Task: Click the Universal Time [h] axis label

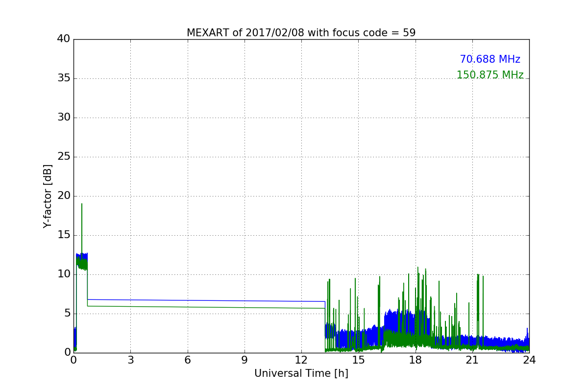Action: (301, 373)
